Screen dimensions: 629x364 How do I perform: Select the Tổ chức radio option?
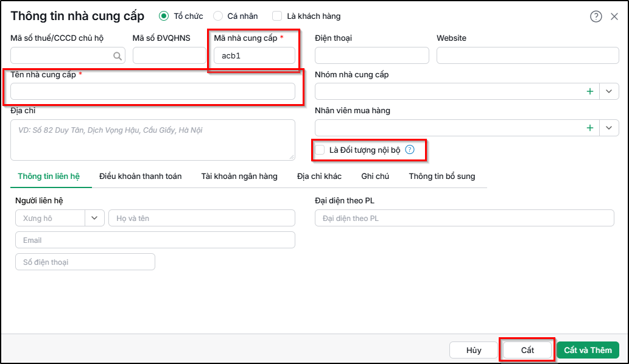coord(163,16)
